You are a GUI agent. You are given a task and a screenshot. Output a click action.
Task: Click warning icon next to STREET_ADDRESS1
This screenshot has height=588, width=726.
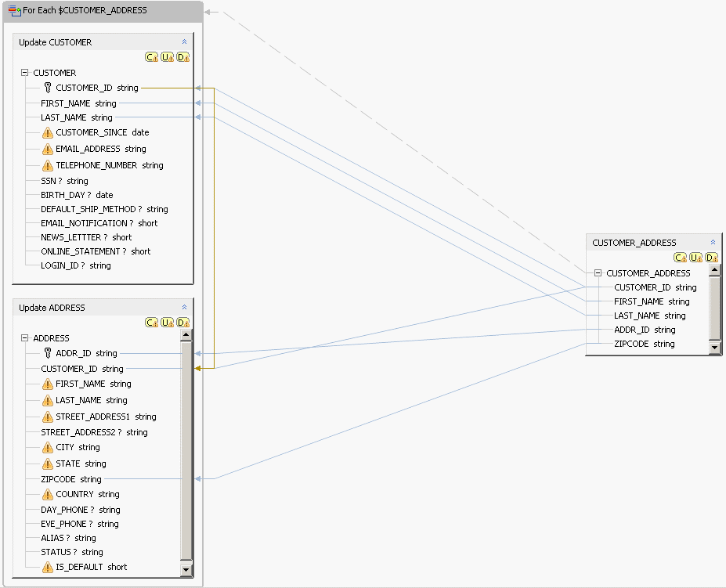tap(47, 417)
